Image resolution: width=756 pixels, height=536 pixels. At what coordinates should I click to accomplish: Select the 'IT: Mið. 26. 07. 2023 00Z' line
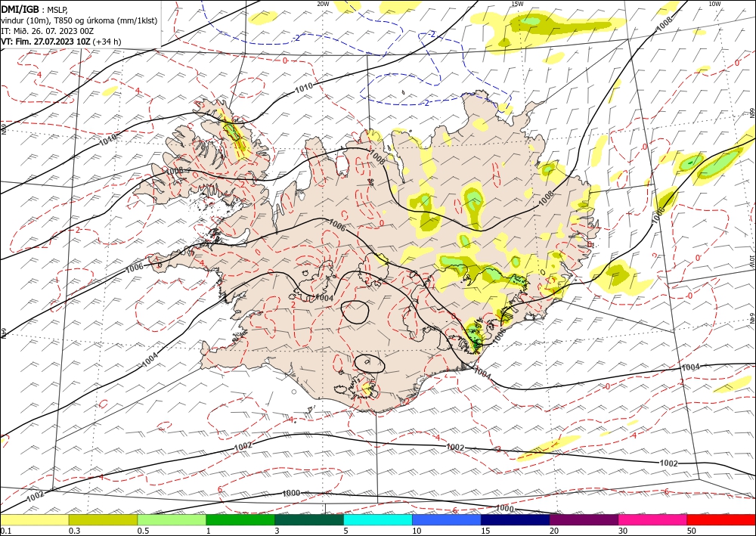47,31
